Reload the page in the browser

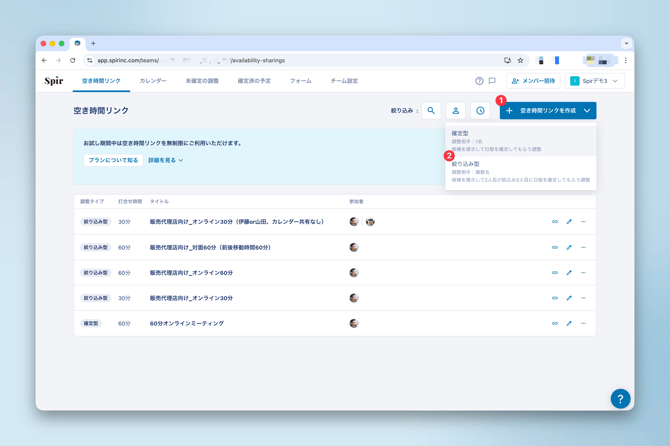click(72, 60)
